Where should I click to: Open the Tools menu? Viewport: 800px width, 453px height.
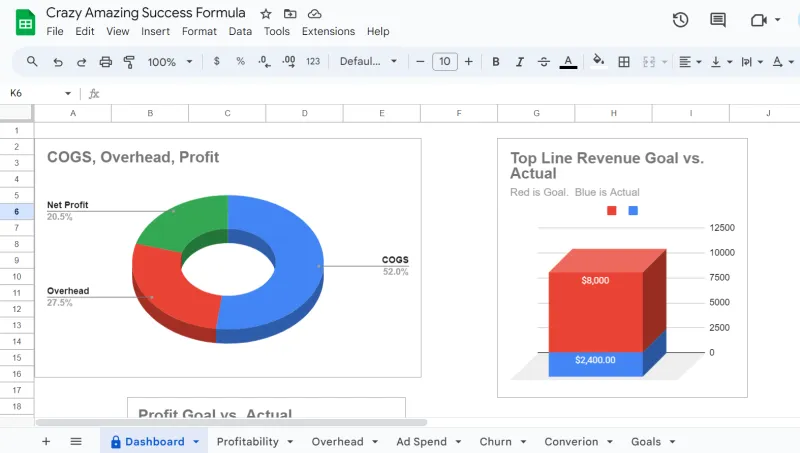[277, 32]
